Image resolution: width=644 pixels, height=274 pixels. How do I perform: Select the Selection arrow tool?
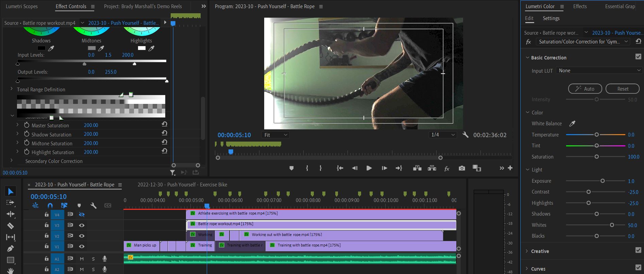(x=11, y=191)
